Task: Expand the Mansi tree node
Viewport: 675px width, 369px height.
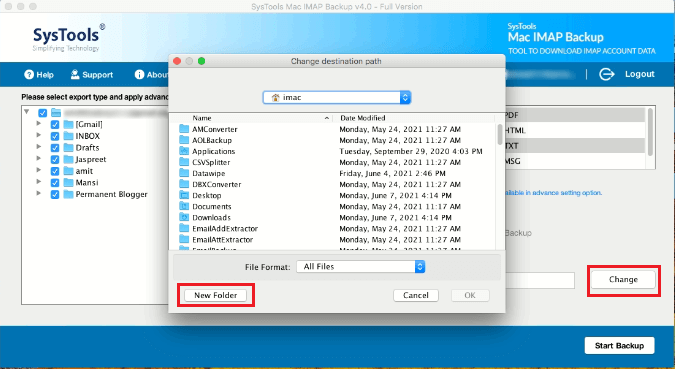Action: point(39,182)
